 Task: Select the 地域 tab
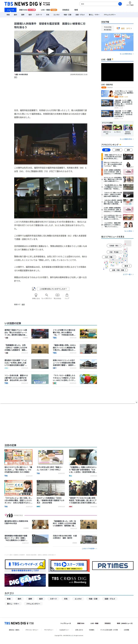[x=76, y=10]
